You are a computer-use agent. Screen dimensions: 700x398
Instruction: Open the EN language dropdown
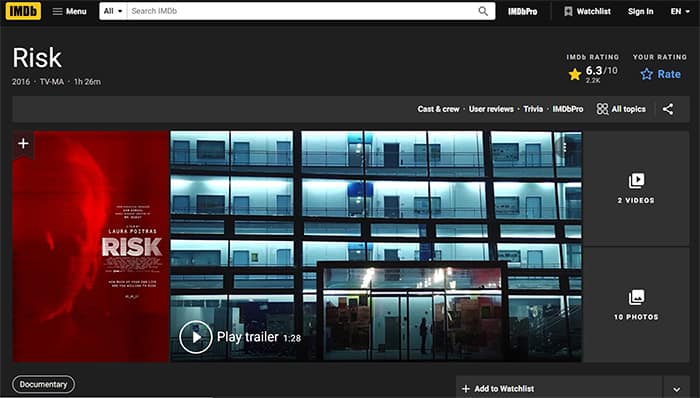(x=680, y=11)
